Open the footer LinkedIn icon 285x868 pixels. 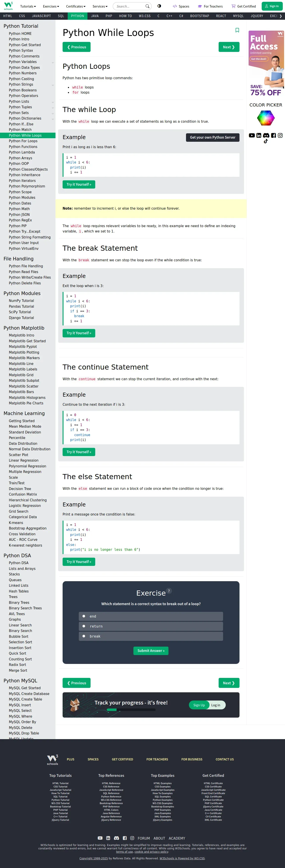(x=108, y=838)
